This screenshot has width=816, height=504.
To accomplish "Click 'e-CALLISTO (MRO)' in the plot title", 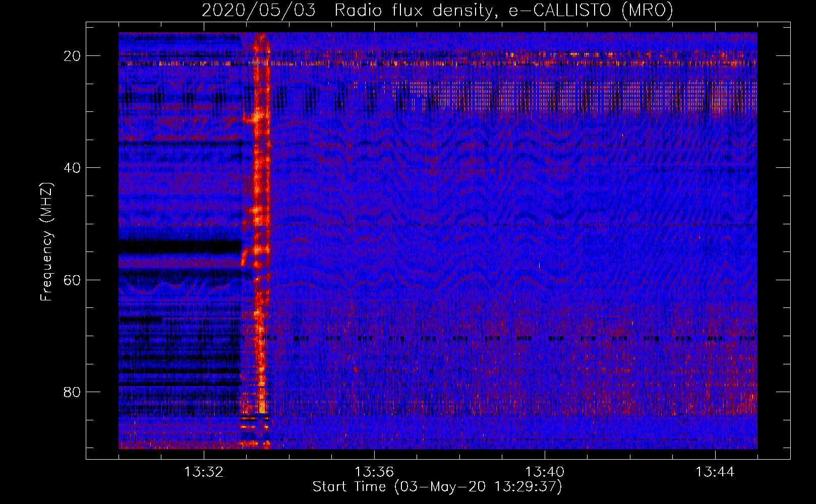I will (x=591, y=11).
